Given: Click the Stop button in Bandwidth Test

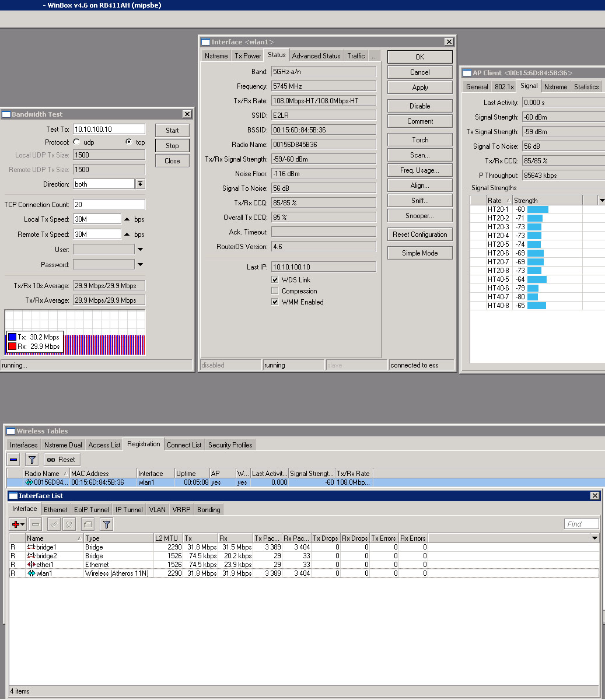Looking at the screenshot, I should point(172,146).
